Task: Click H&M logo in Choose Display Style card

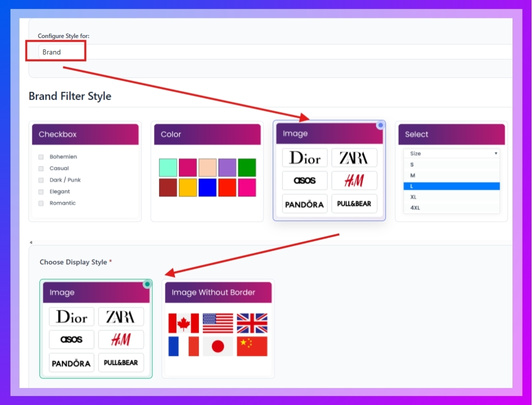Action: pos(121,340)
